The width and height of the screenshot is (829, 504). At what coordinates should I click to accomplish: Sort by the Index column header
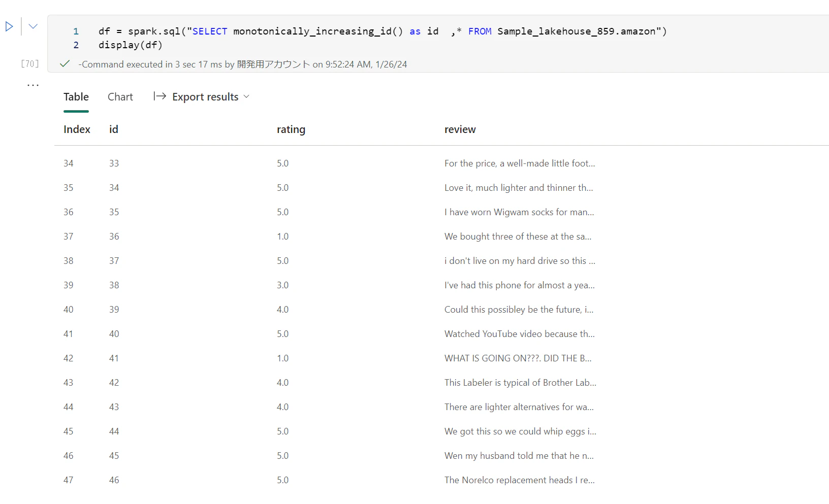tap(77, 129)
